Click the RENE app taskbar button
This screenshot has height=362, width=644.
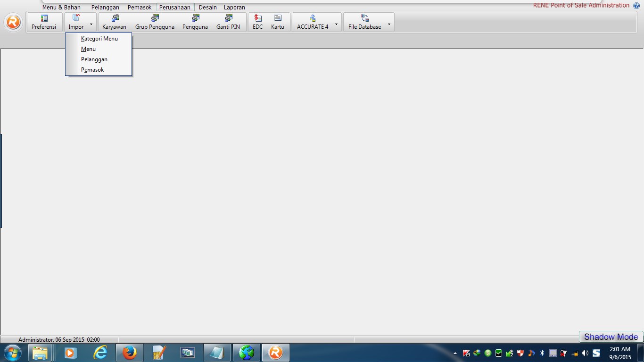(276, 353)
